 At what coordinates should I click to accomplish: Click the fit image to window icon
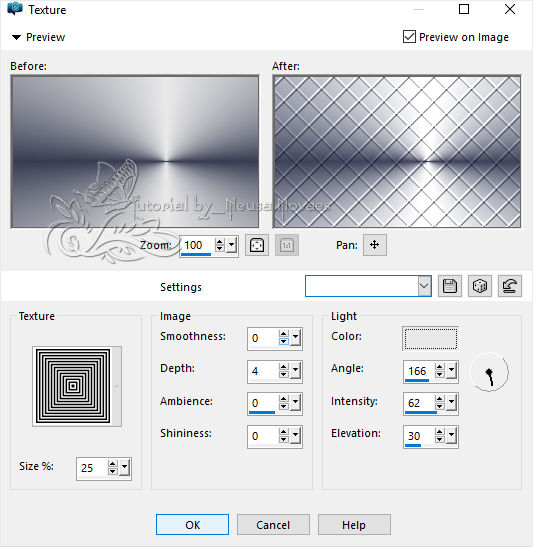[x=257, y=245]
